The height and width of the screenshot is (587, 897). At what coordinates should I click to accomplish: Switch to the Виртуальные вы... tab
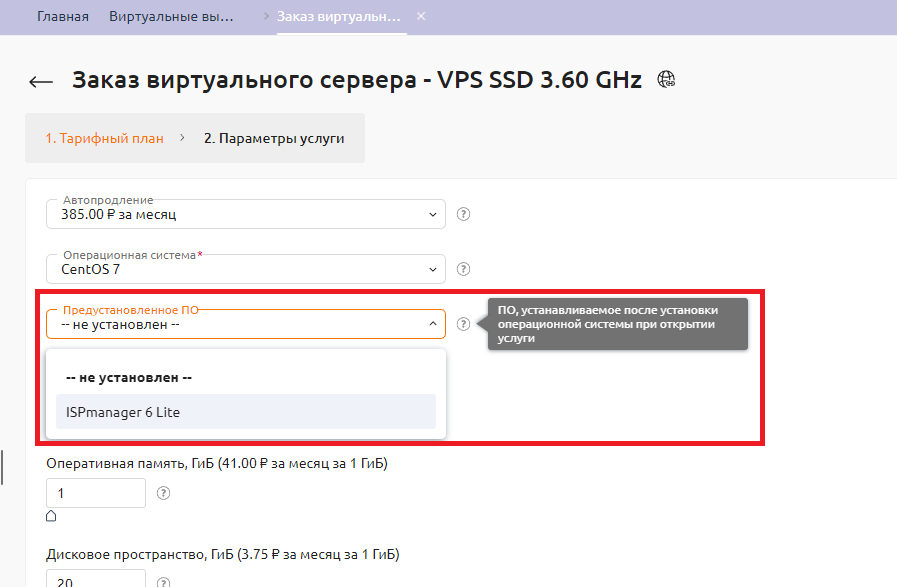point(171,17)
